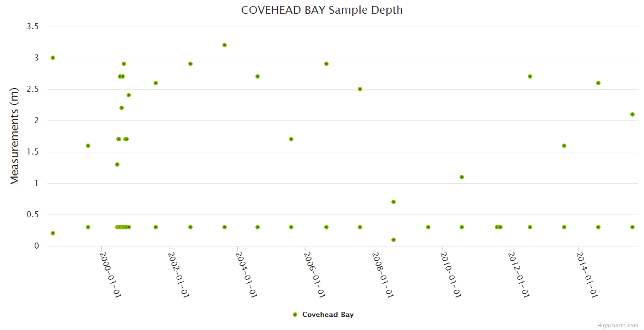Screen dimensions: 644x330
Task: Select the 3 m point at far left
Action: [x=53, y=58]
